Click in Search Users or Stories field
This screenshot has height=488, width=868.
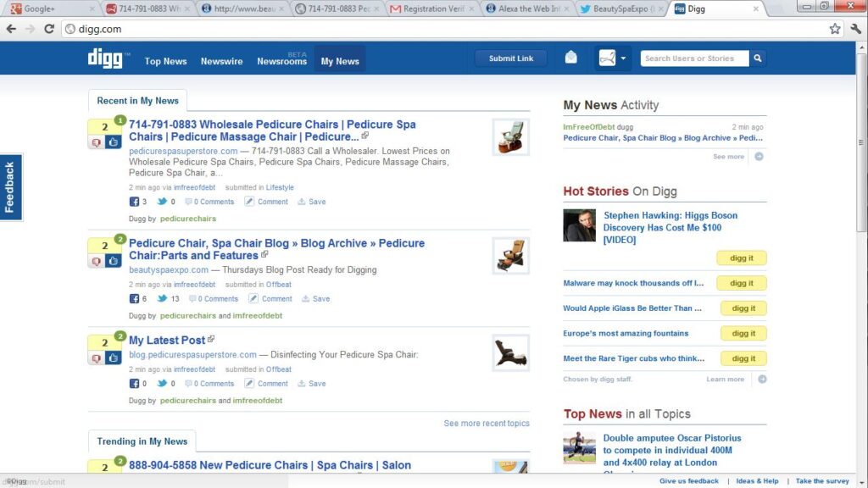point(694,58)
